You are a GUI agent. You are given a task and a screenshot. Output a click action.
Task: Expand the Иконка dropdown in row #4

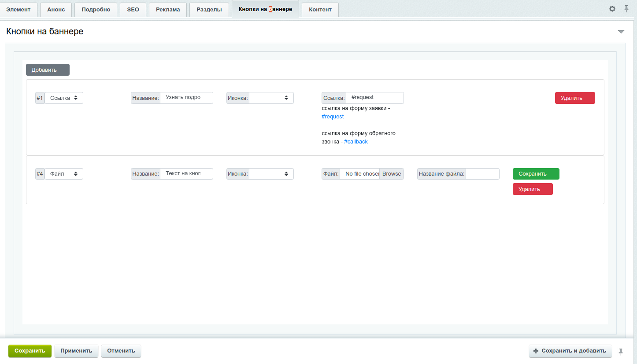click(271, 174)
